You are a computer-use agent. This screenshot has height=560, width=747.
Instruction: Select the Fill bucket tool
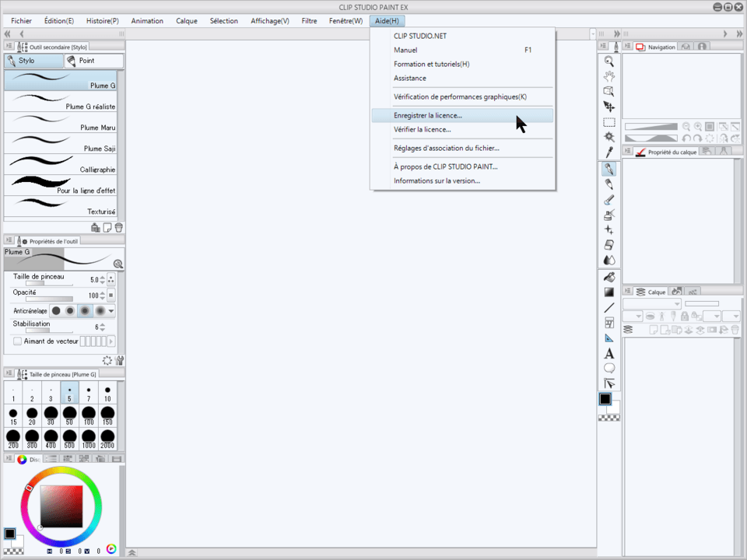608,277
